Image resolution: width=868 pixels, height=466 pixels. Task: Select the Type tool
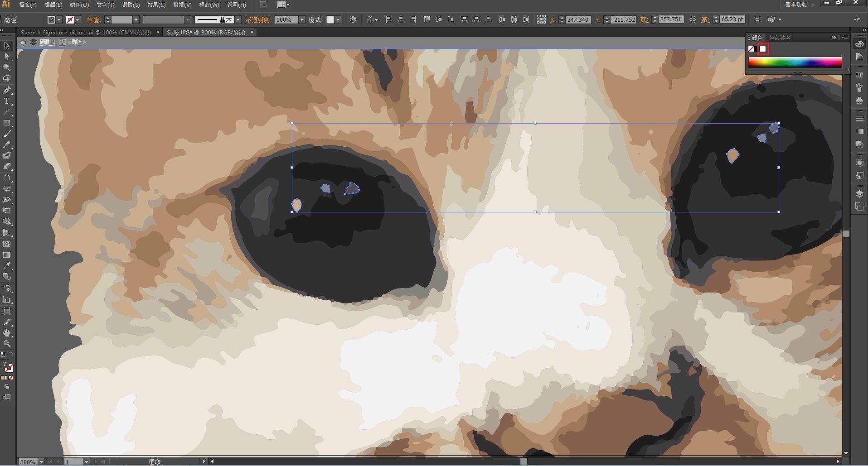[7, 101]
